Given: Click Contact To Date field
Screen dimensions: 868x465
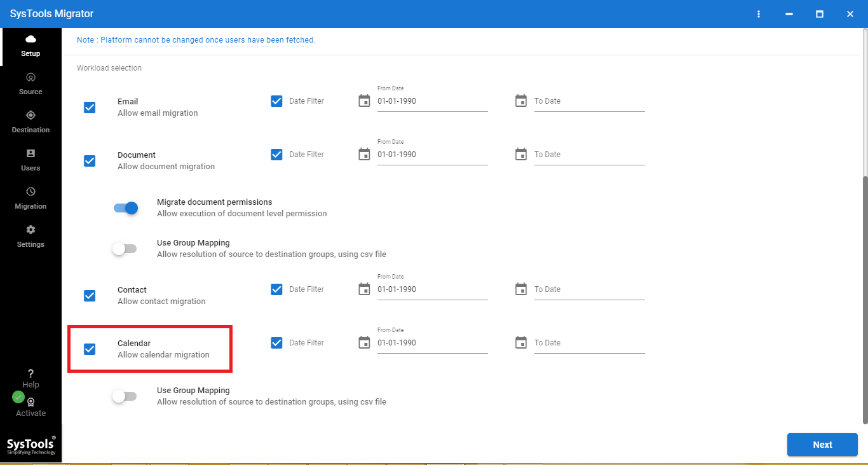Looking at the screenshot, I should tap(590, 289).
